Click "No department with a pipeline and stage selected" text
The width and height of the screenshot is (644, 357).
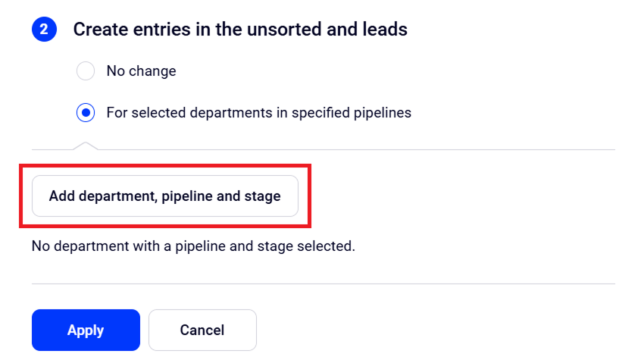(193, 246)
